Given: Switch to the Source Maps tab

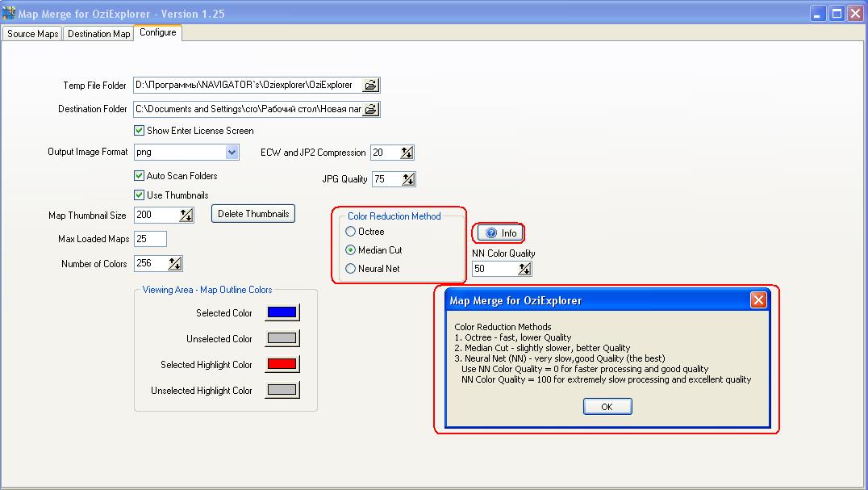Looking at the screenshot, I should [x=33, y=34].
